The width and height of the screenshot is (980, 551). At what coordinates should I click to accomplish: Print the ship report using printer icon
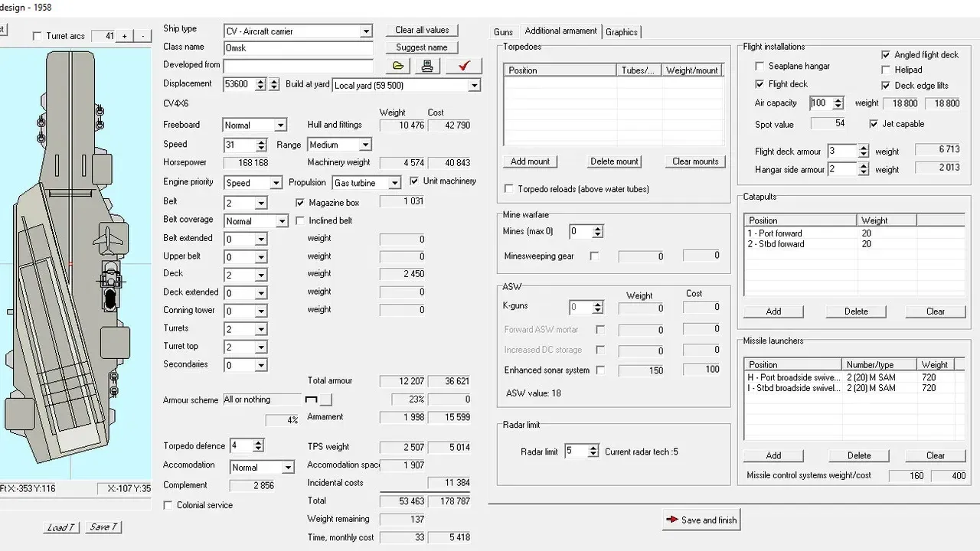(427, 65)
